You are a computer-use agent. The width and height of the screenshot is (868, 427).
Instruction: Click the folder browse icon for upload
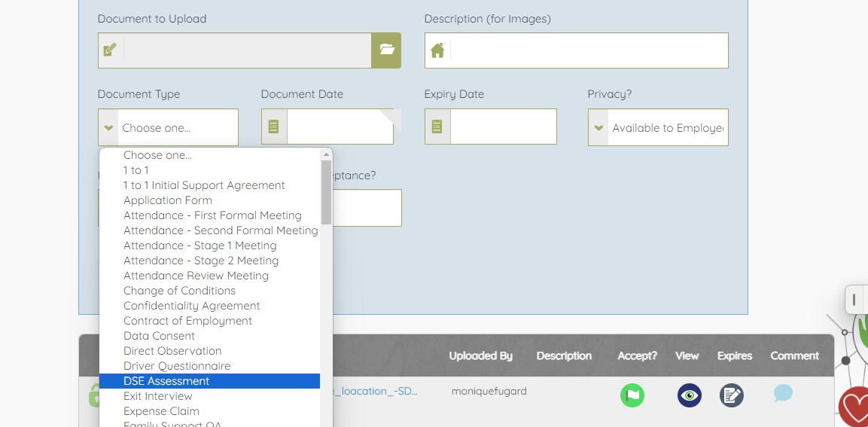click(386, 50)
